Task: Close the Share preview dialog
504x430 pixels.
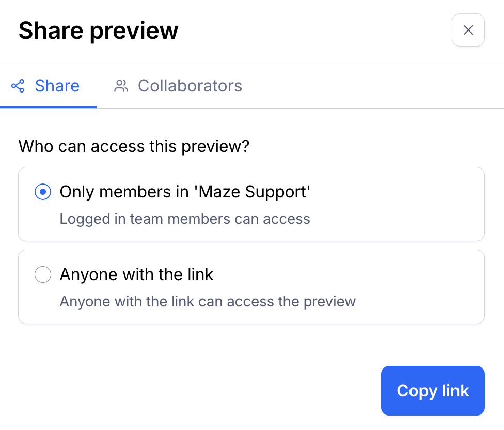Action: pyautogui.click(x=468, y=30)
